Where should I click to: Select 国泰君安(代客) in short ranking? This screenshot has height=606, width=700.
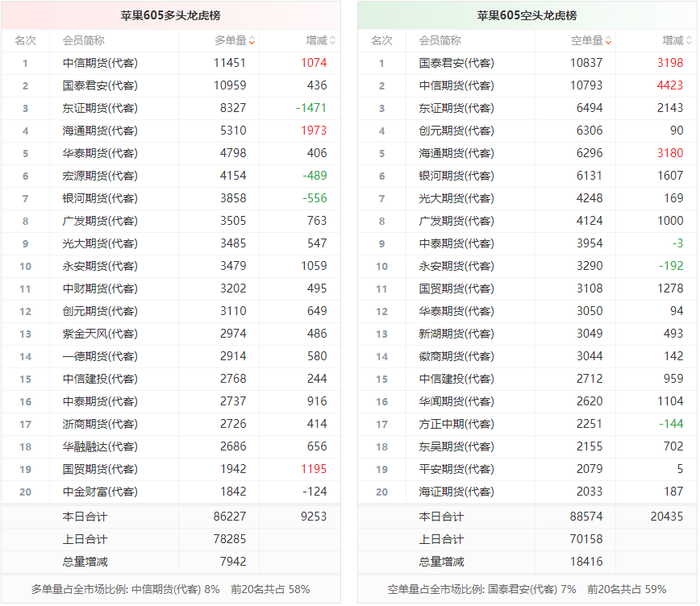pos(456,63)
